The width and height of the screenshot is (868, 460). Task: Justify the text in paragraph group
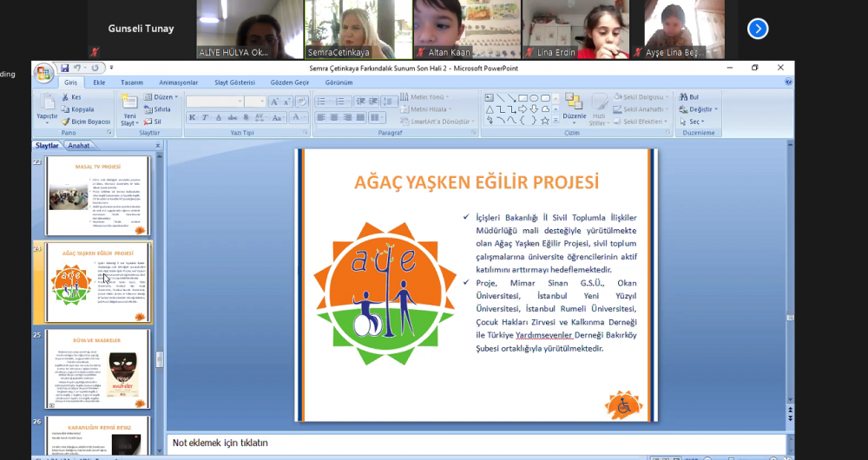tap(361, 117)
